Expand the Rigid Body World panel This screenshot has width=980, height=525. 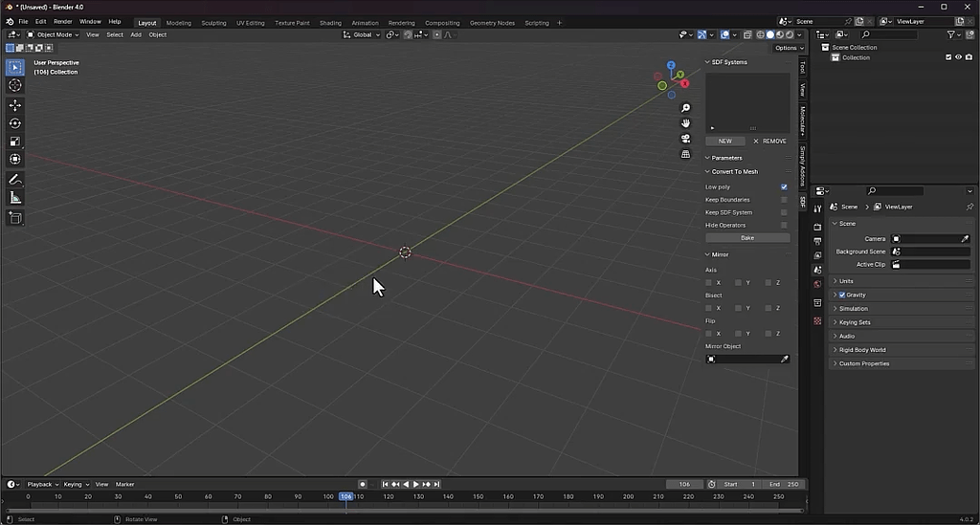click(861, 350)
